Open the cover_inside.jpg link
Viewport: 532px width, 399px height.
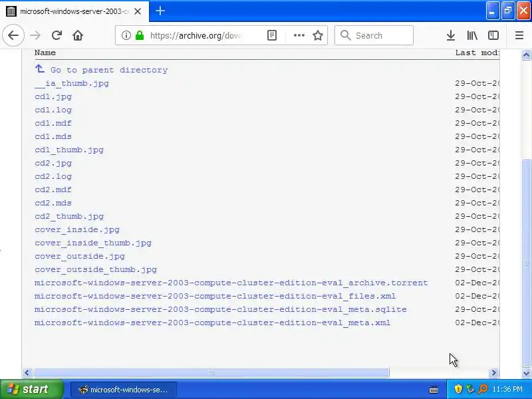(x=77, y=229)
